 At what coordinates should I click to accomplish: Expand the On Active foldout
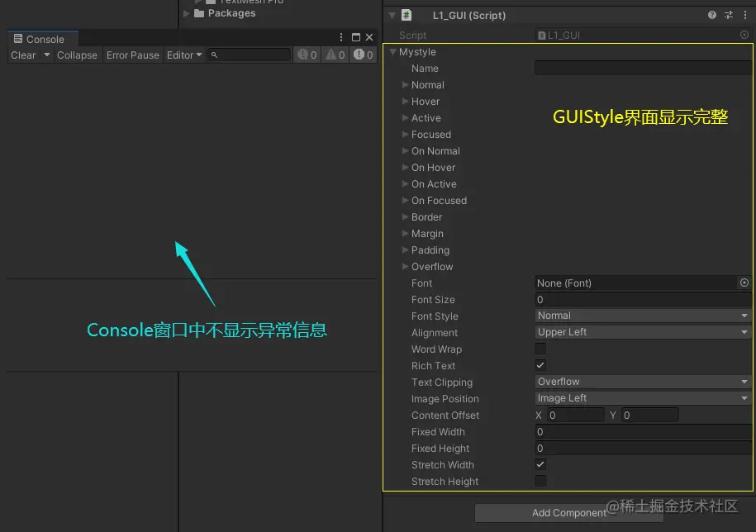pos(405,183)
